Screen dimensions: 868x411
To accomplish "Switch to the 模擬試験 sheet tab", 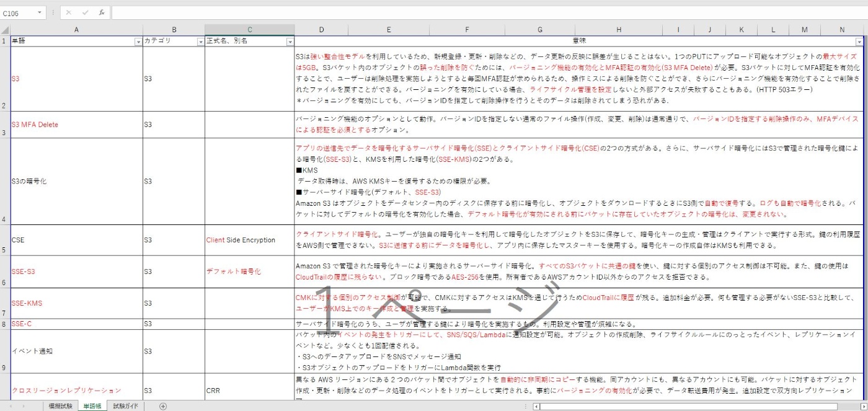I will [x=61, y=407].
